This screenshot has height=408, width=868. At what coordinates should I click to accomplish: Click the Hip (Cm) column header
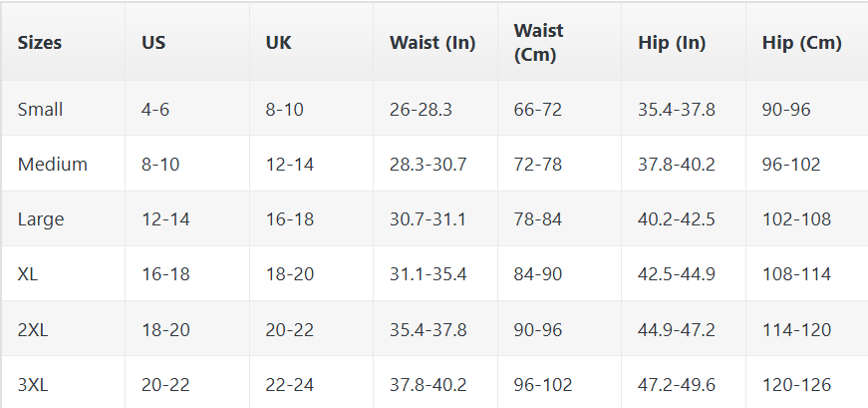click(x=801, y=43)
